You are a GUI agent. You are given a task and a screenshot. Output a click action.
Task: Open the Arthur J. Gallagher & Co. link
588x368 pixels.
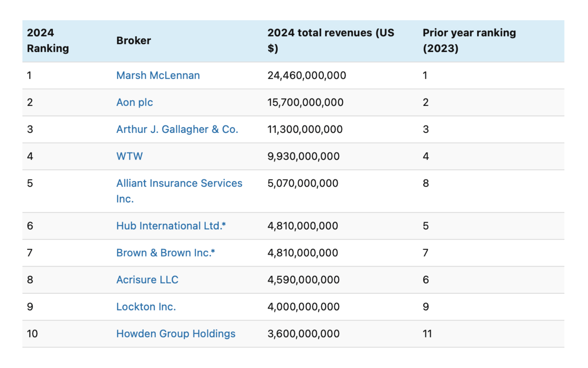tap(177, 129)
